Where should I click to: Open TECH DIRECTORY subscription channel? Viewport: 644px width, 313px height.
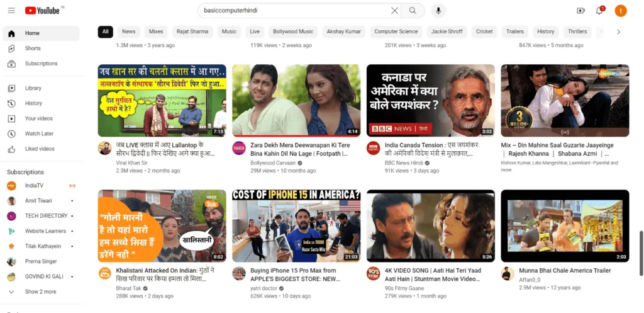tap(41, 216)
